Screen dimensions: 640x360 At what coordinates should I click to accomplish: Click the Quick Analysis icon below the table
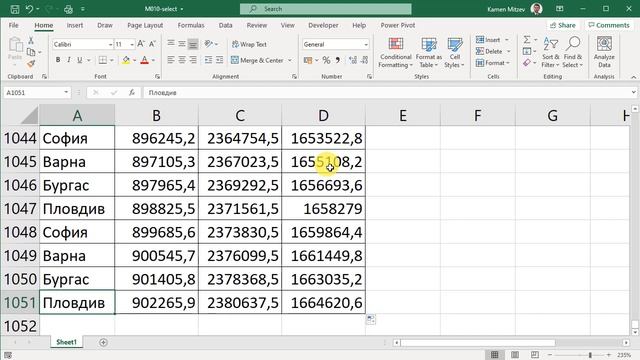(x=371, y=319)
